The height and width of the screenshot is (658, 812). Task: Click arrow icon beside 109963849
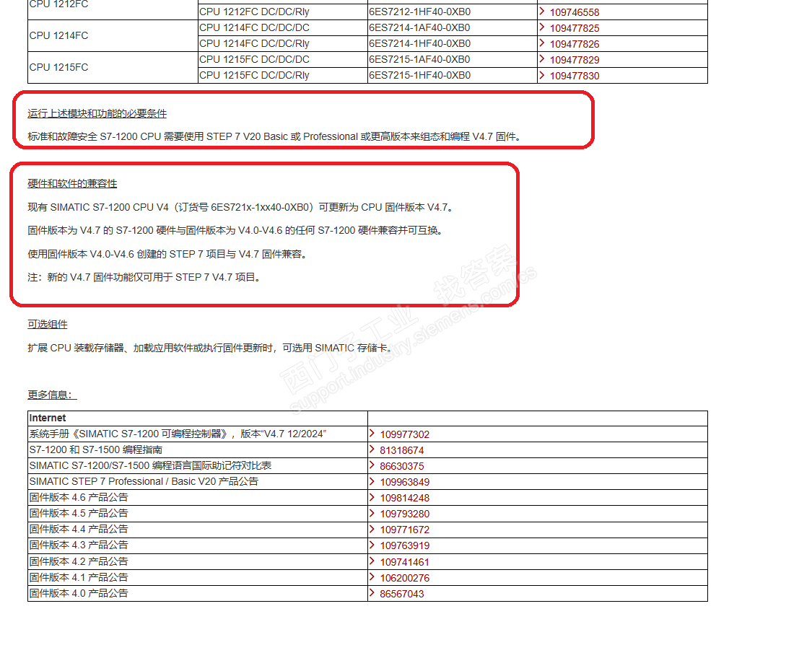click(x=372, y=481)
